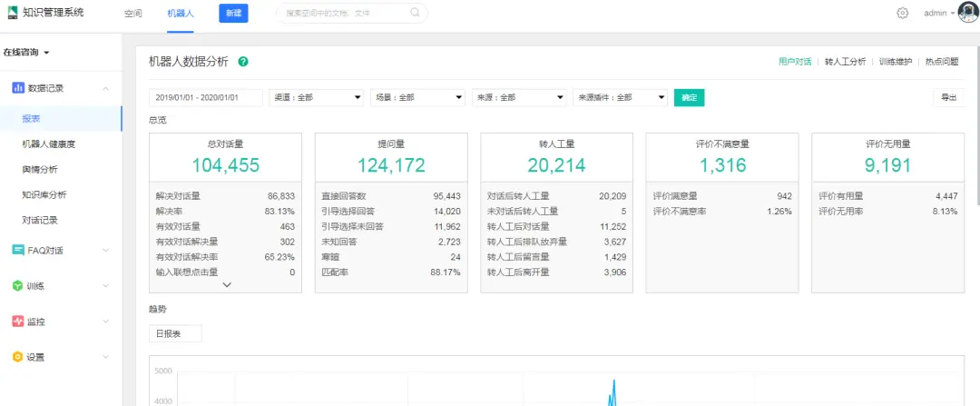
Task: Open the settings gear icon in header
Action: point(902,13)
